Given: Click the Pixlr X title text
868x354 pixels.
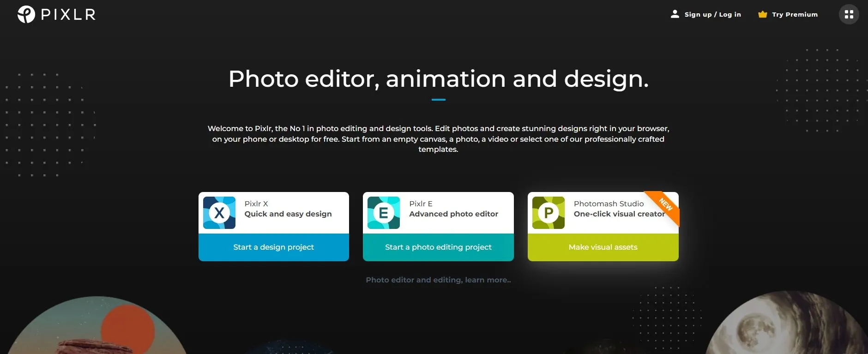Looking at the screenshot, I should point(256,204).
